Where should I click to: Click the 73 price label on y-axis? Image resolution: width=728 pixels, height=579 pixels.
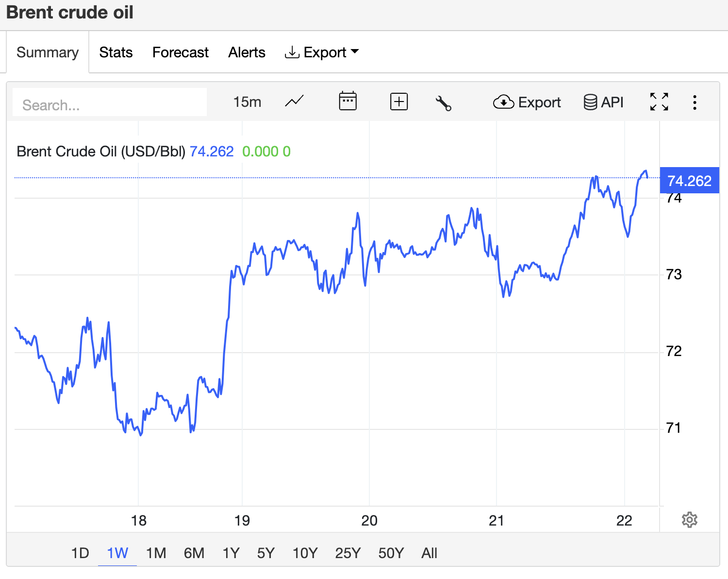click(x=674, y=274)
